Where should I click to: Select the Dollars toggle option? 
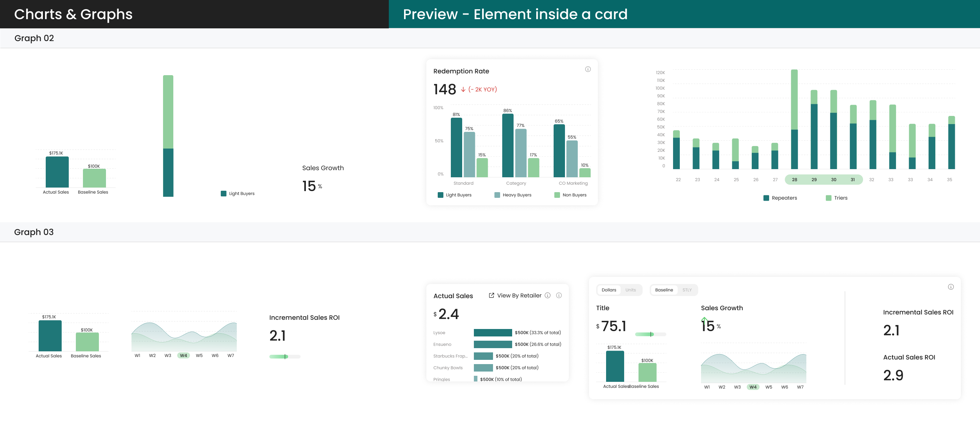pyautogui.click(x=609, y=290)
